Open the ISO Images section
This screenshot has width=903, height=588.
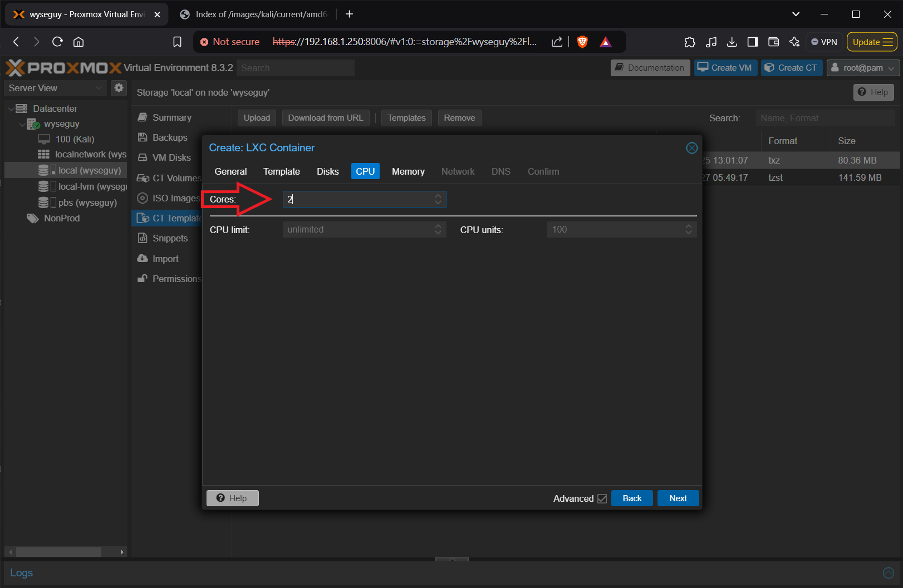pos(169,198)
